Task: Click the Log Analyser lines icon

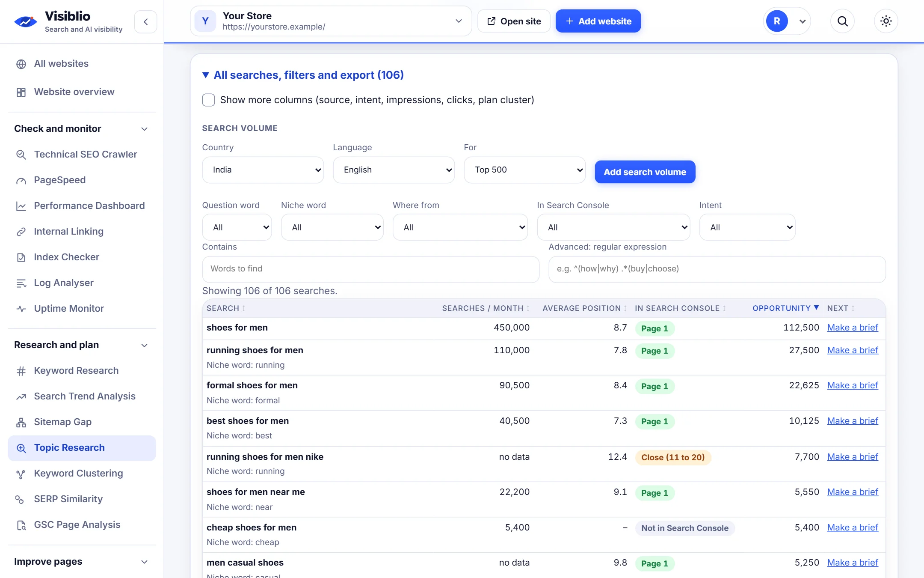Action: 21,283
